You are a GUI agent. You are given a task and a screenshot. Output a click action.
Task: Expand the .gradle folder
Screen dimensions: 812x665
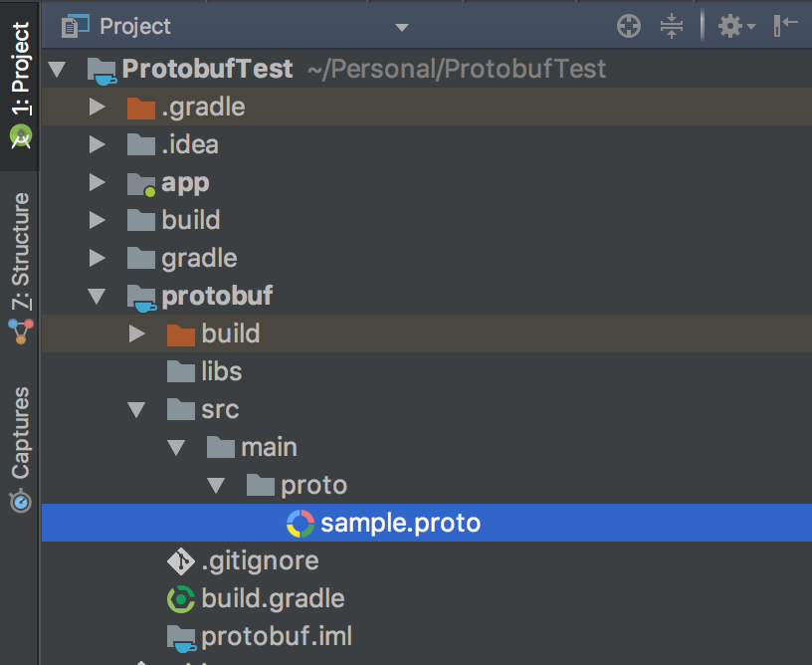coord(97,108)
